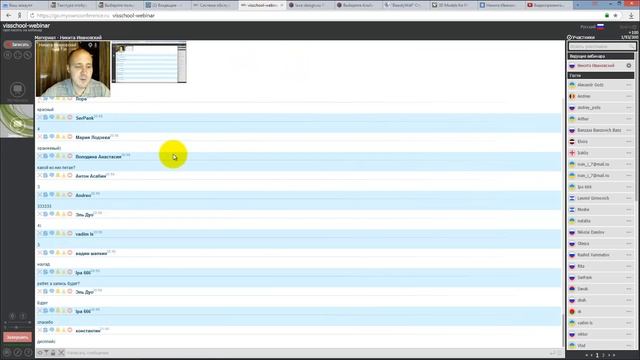Focus the chat message input field
The height and width of the screenshot is (360, 640).
pyautogui.click(x=306, y=353)
